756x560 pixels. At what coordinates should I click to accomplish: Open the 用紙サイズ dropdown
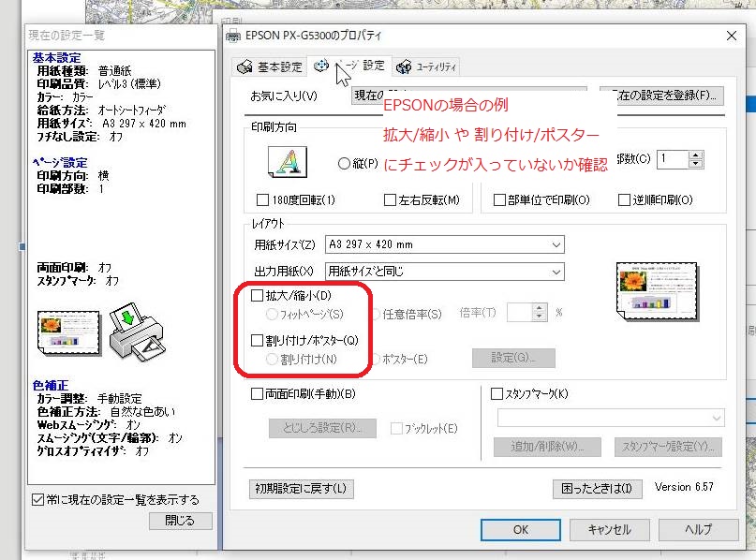(556, 243)
